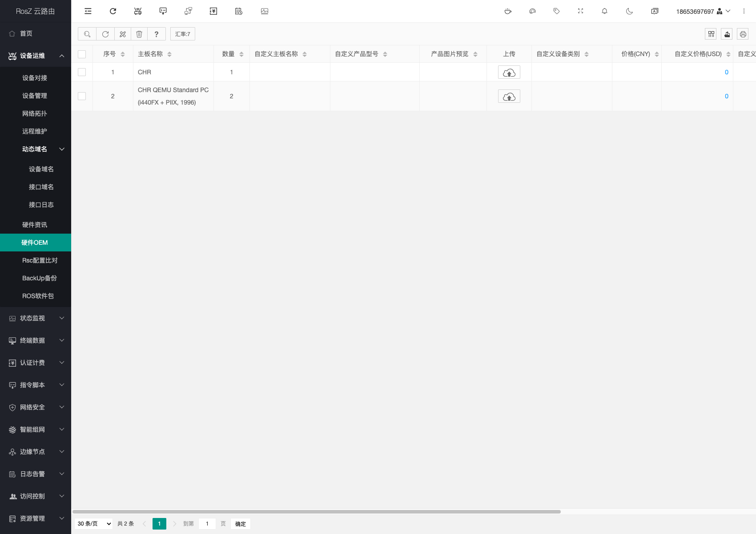Screen dimensions: 756x534
Task: Click the upload cloud icon for CHR row
Action: [x=509, y=73]
